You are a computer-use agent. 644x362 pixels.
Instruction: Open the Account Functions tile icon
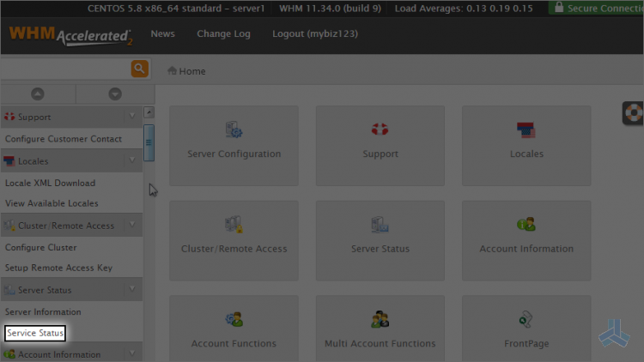(234, 319)
